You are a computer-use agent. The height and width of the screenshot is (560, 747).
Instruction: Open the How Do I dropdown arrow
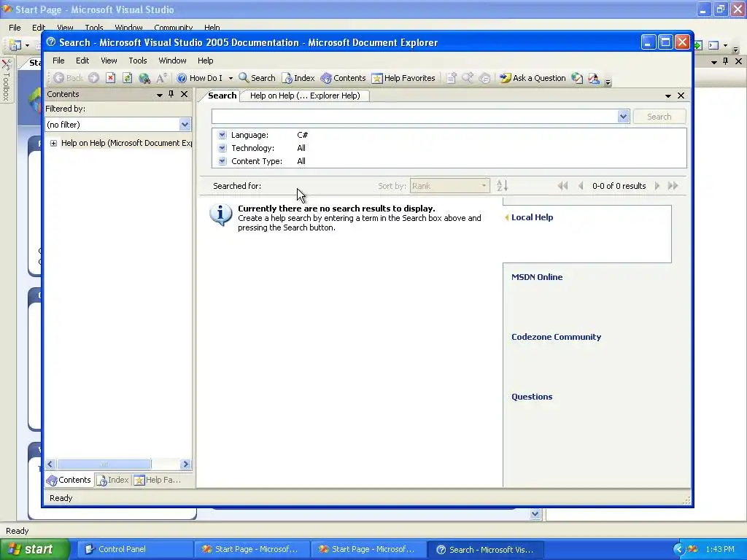click(x=231, y=78)
